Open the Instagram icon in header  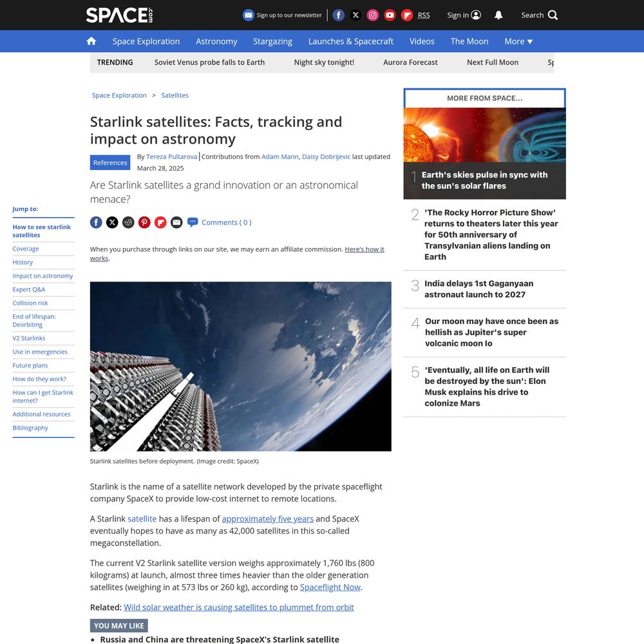(x=372, y=15)
